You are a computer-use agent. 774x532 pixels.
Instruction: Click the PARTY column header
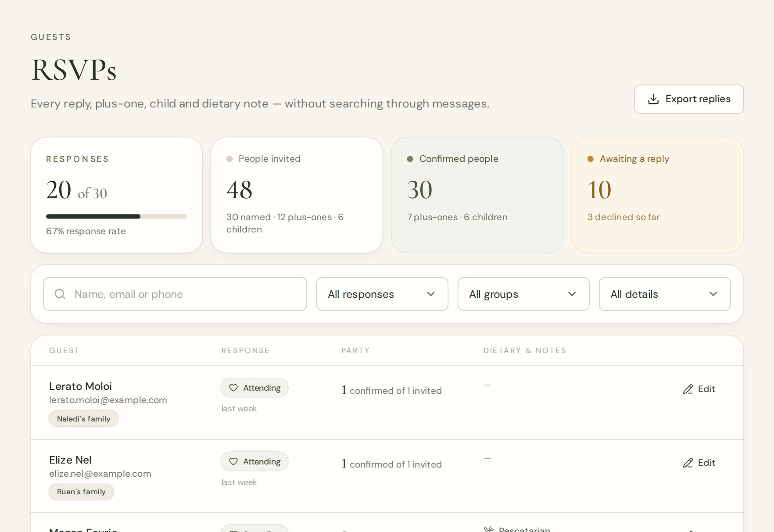click(x=355, y=350)
